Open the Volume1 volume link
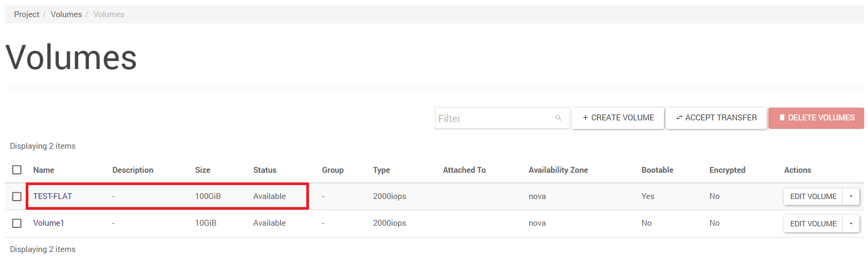 (49, 223)
